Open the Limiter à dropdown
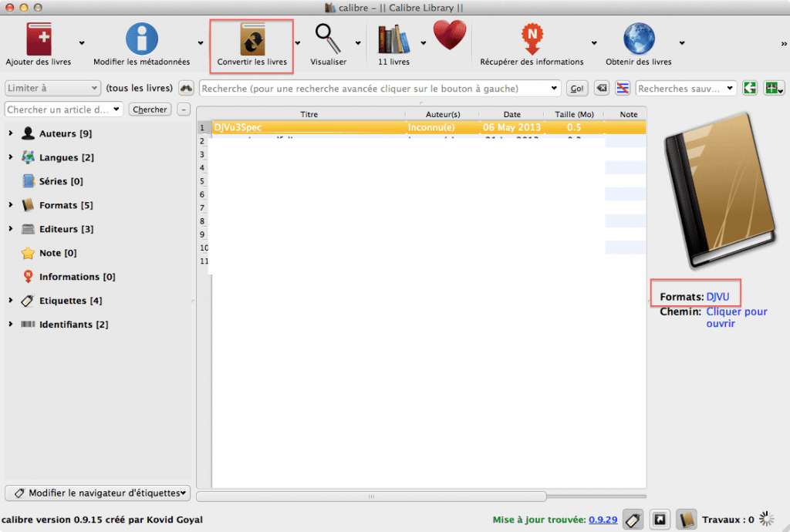The image size is (790, 532). coord(52,88)
